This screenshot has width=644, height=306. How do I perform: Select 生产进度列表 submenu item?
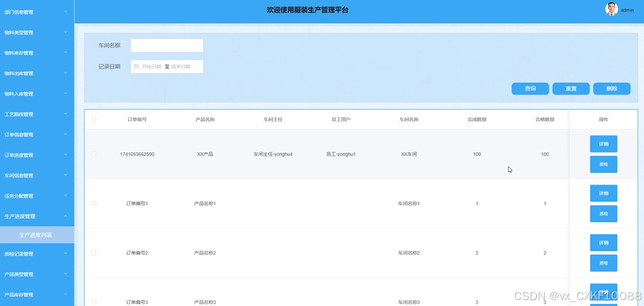[37, 235]
